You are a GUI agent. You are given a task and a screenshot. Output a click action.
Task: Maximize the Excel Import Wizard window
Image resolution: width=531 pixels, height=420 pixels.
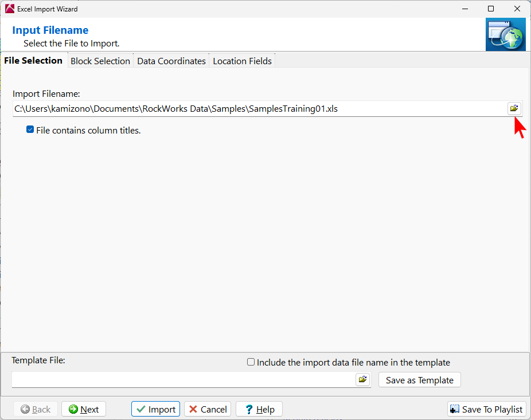coord(491,9)
